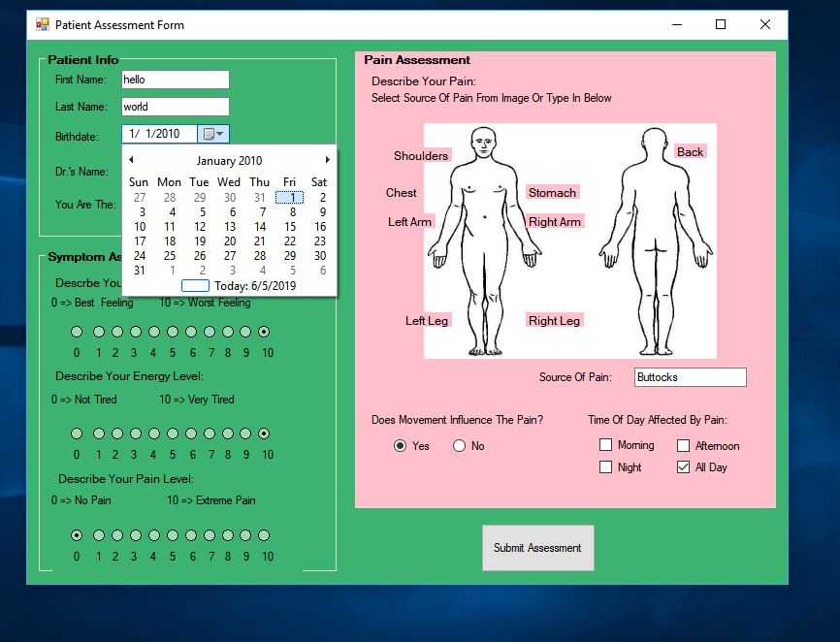Select "Shoulders" on the body map
This screenshot has height=642, width=840.
(x=423, y=155)
